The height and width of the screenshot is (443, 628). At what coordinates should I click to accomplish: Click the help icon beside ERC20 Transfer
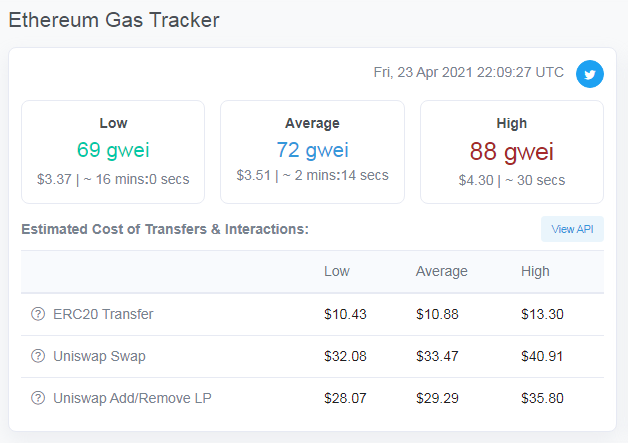pos(38,314)
